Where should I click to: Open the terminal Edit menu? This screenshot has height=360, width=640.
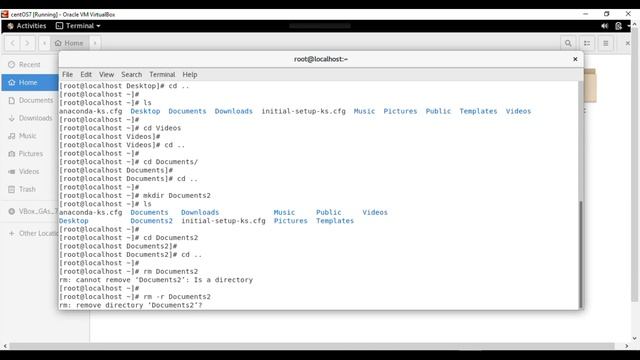pos(86,75)
